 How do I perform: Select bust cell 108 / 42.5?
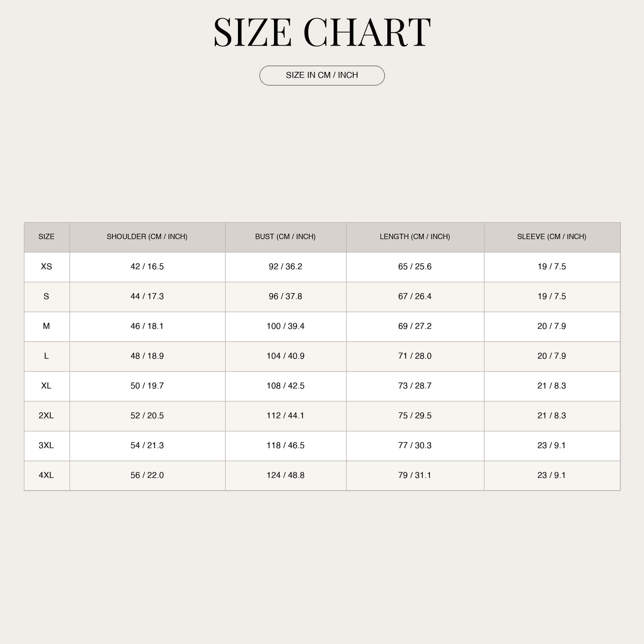285,386
